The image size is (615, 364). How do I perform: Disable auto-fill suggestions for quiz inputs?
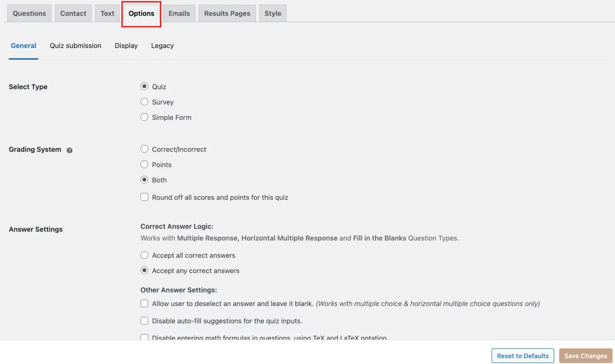[x=144, y=320]
